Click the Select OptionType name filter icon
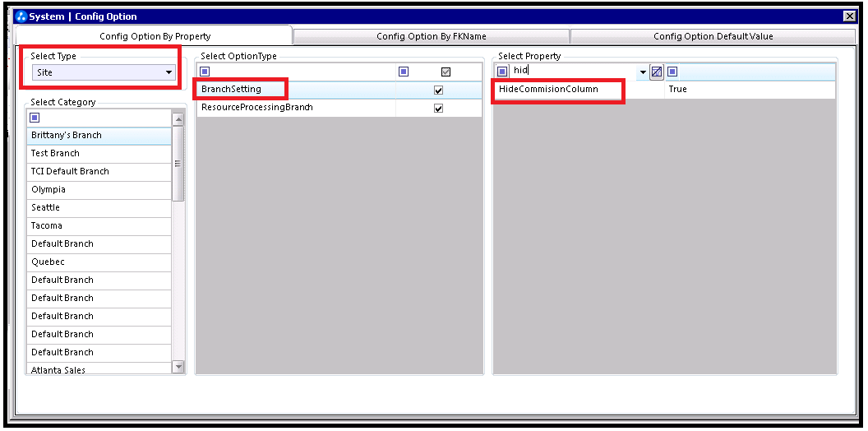 (205, 72)
